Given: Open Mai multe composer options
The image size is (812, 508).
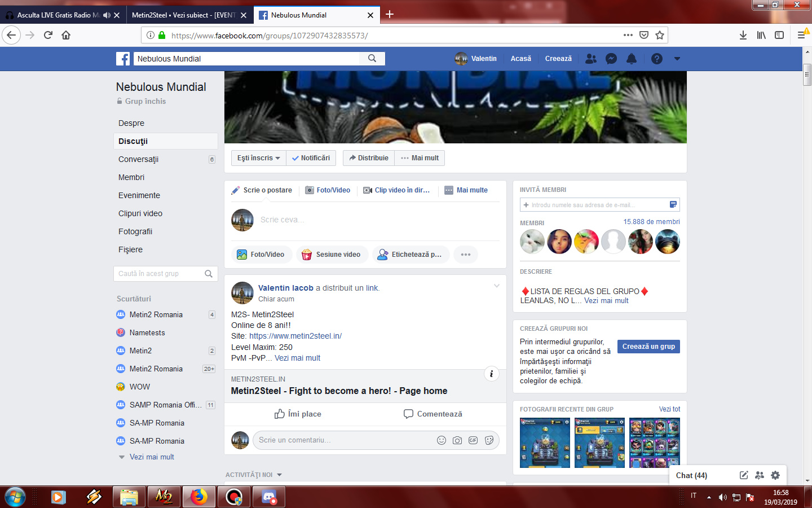Looking at the screenshot, I should [466, 190].
